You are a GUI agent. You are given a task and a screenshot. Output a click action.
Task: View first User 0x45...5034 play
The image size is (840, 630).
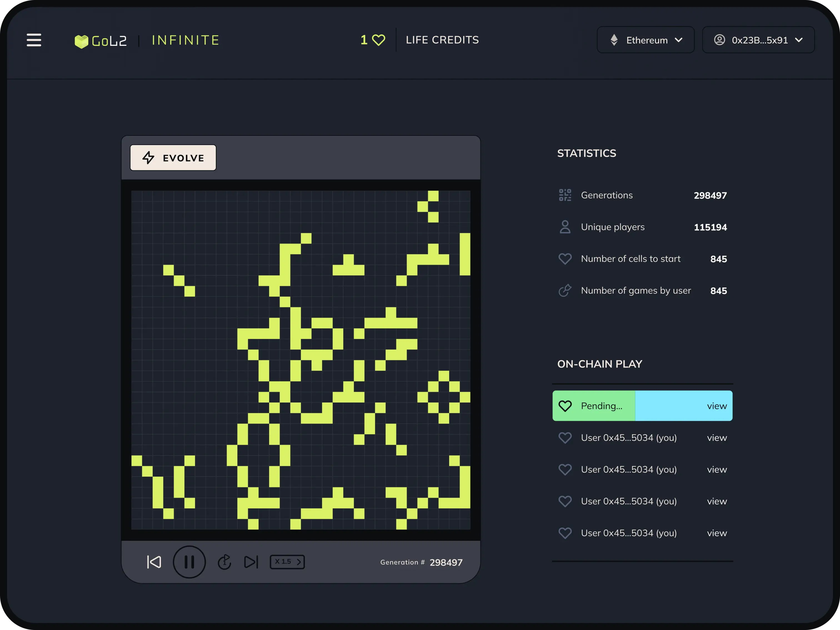point(717,438)
